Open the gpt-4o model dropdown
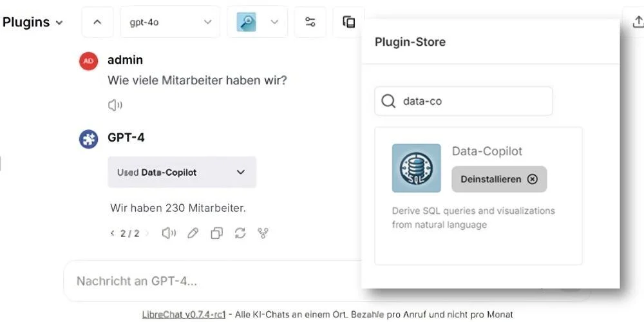The width and height of the screenshot is (644, 322). coord(170,22)
